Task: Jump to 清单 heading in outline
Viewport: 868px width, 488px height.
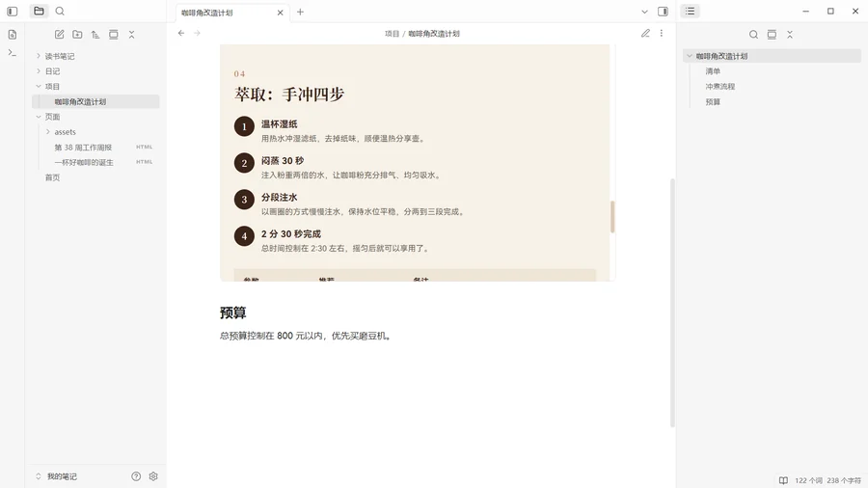Action: [713, 70]
